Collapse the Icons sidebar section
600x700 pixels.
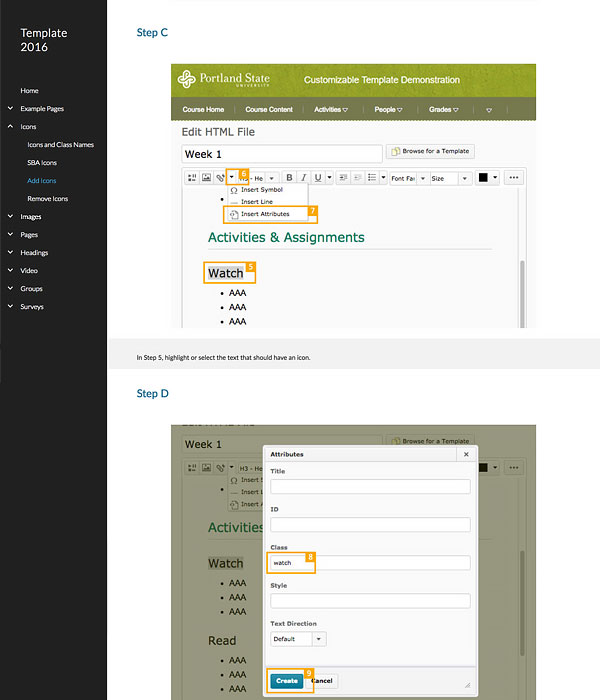point(10,126)
